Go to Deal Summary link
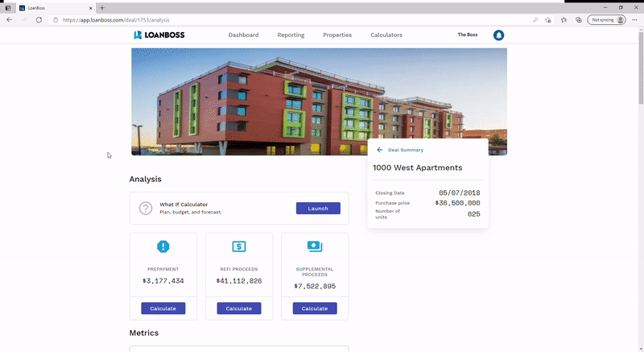 [x=406, y=150]
